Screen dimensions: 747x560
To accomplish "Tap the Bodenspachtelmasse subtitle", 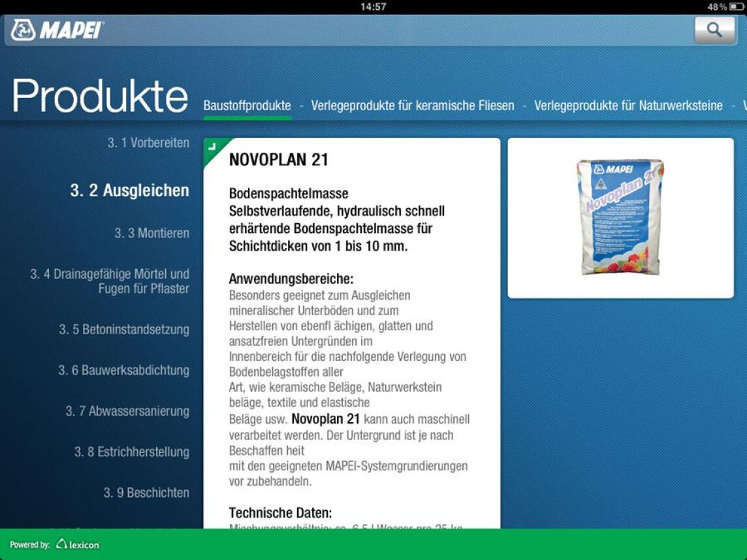I will pyautogui.click(x=288, y=193).
